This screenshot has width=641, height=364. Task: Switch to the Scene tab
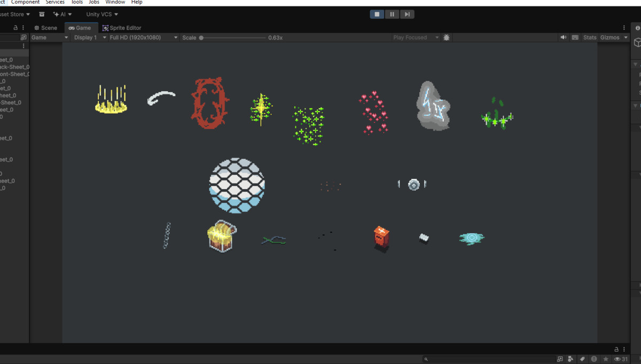click(45, 28)
